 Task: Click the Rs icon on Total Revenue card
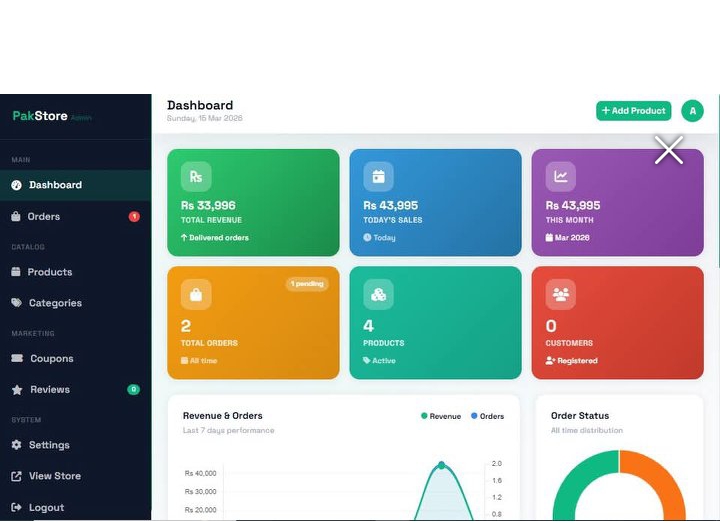coord(196,176)
